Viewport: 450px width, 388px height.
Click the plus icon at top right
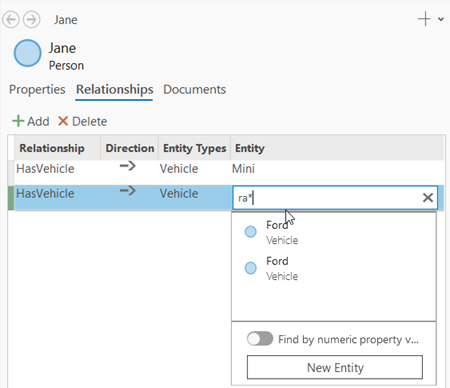pos(424,19)
